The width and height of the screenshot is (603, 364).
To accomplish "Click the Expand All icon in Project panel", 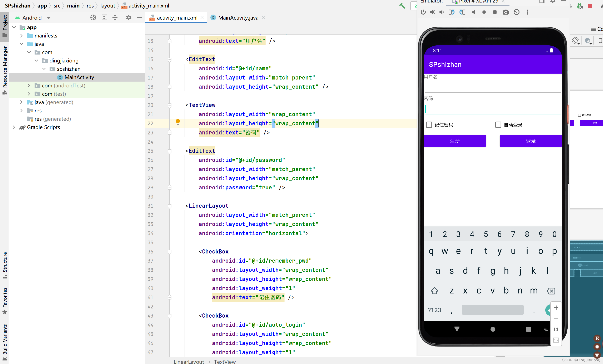I will click(104, 18).
